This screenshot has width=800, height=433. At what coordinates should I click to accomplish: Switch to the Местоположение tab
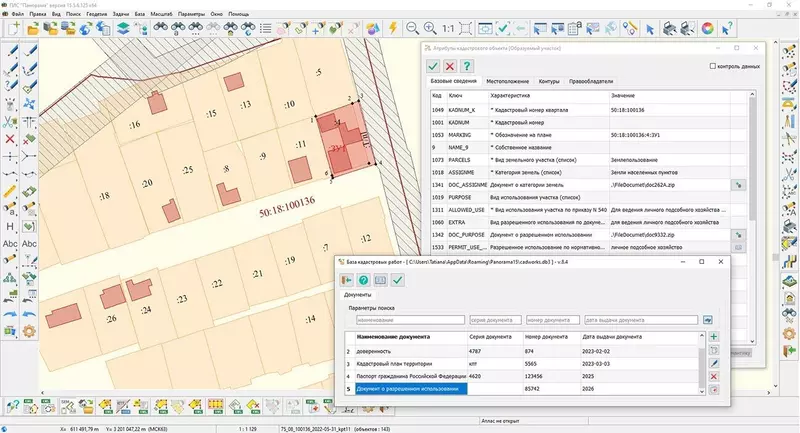[507, 81]
